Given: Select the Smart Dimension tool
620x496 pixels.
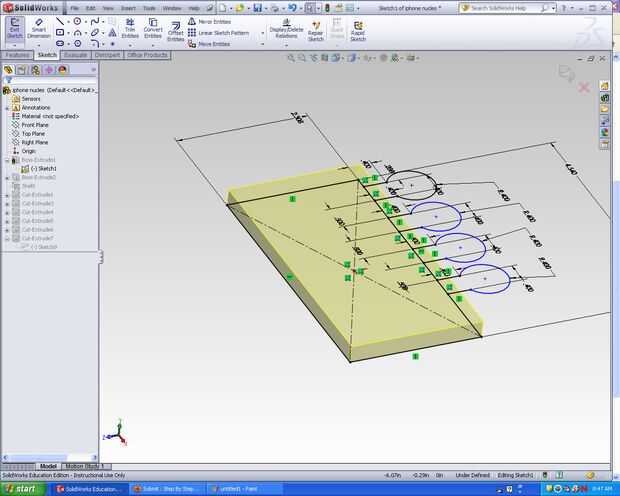Looking at the screenshot, I should (39, 28).
